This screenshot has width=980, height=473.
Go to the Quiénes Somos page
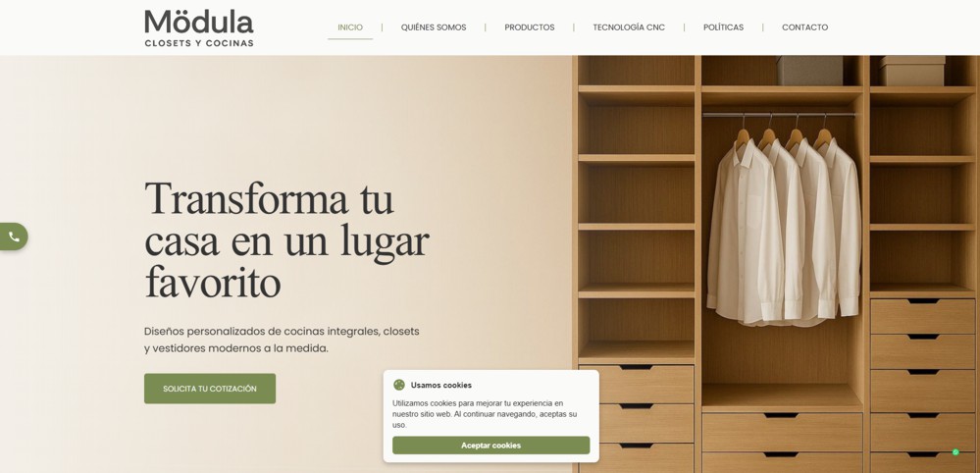pos(434,27)
